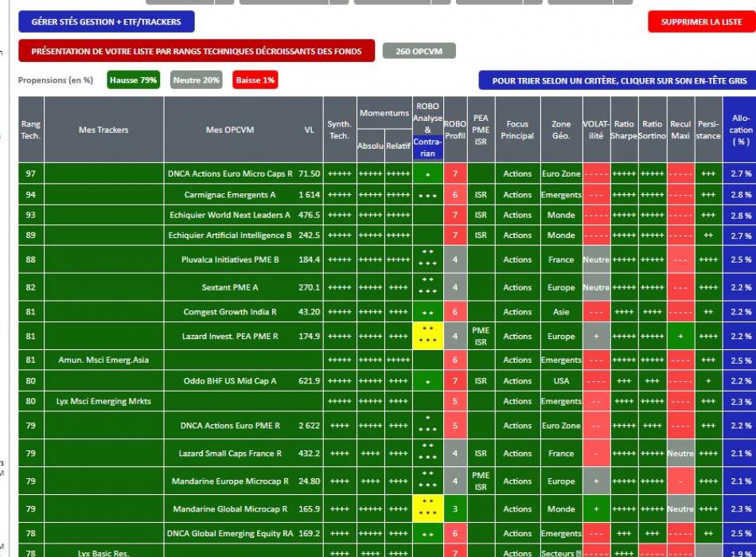This screenshot has height=557, width=756.
Task: Sort by Mes Trackers column header
Action: point(103,130)
